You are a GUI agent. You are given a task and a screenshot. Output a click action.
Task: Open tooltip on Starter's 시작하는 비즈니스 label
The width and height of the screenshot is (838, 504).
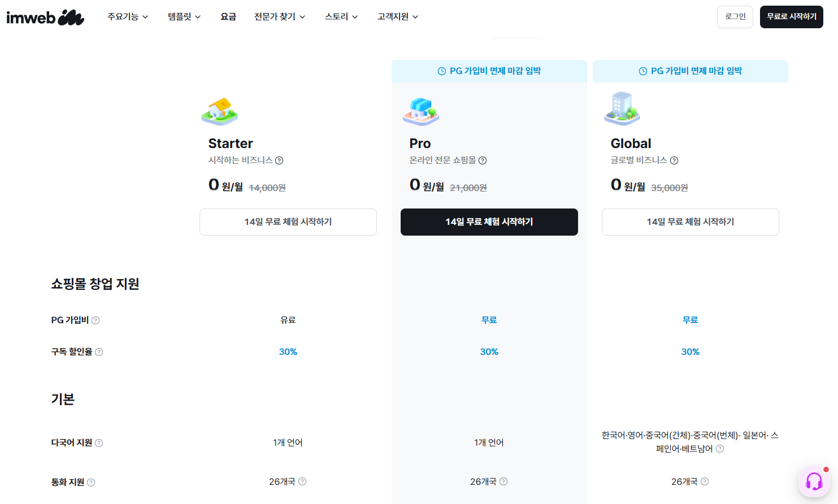coord(280,160)
